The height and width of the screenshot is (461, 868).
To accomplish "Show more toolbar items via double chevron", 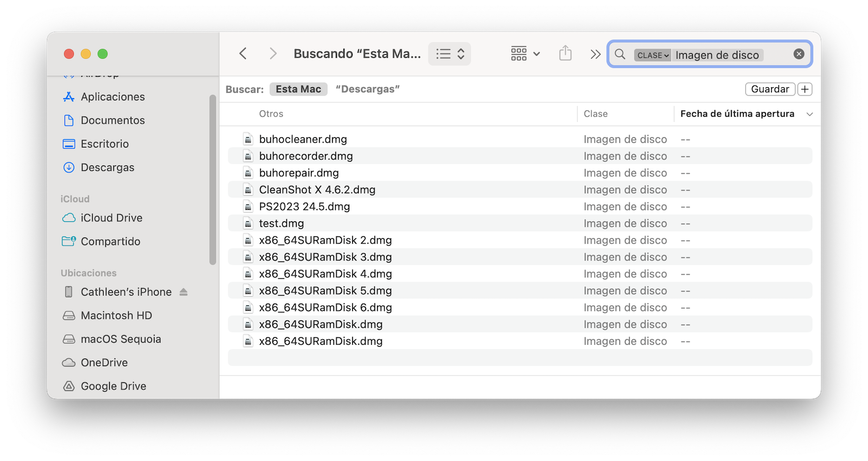I will [x=595, y=54].
